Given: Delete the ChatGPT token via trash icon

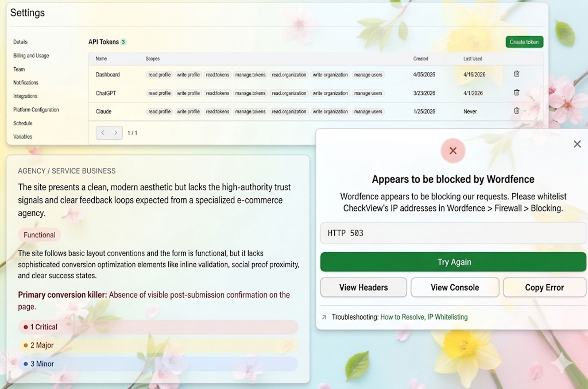Looking at the screenshot, I should click(x=516, y=93).
